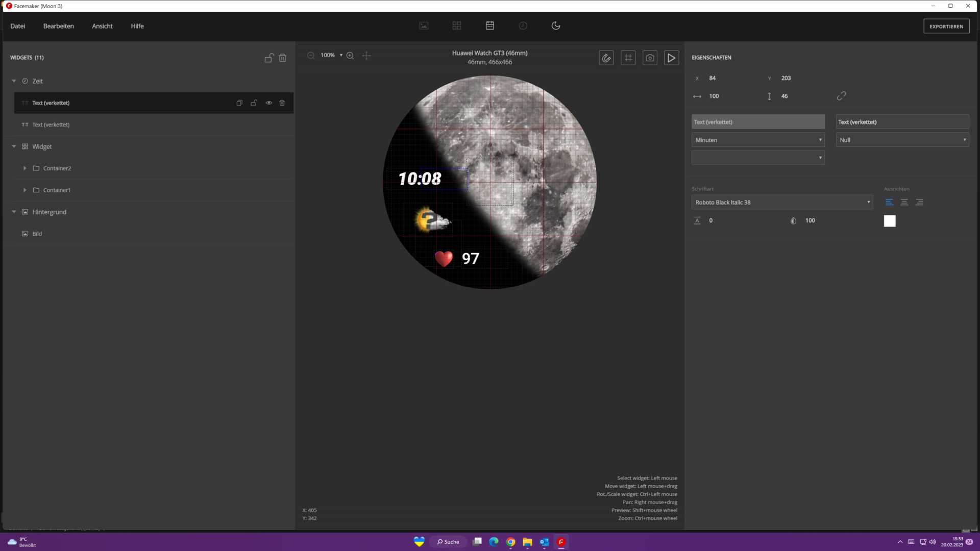
Task: Open the Ansicht menu
Action: pos(102,26)
